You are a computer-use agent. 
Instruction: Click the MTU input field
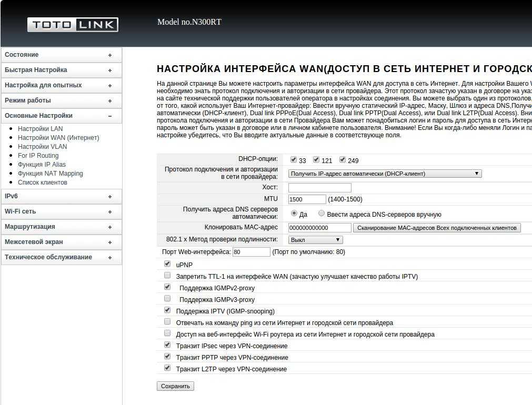pos(307,199)
